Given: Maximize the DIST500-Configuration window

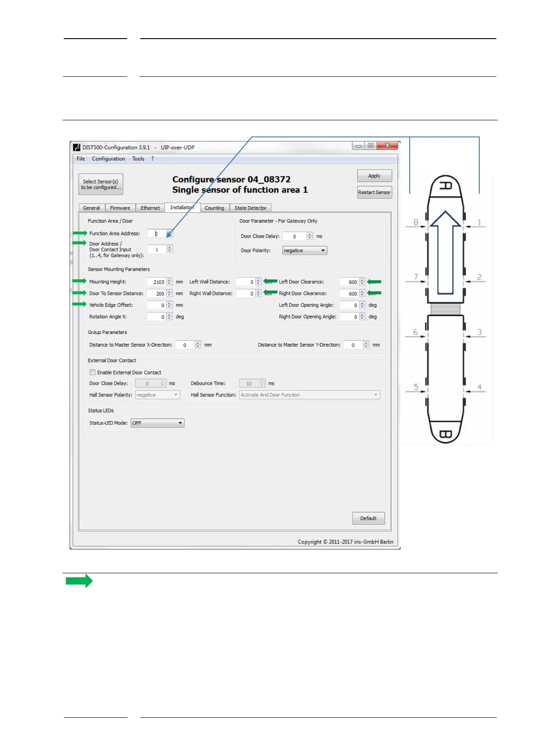Looking at the screenshot, I should pos(371,146).
